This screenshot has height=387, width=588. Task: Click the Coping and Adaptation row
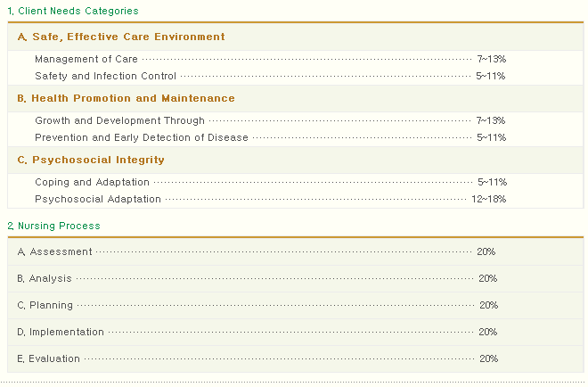click(271, 183)
